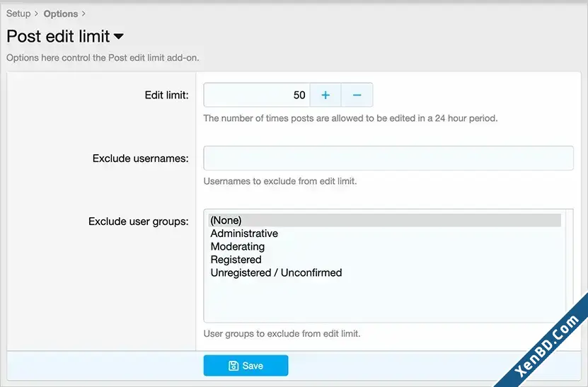
Task: Decrease the Edit limit with the minus button
Action: click(x=357, y=95)
